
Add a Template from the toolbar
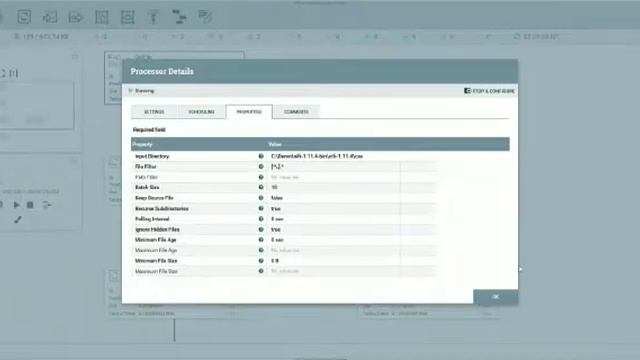[x=179, y=17]
